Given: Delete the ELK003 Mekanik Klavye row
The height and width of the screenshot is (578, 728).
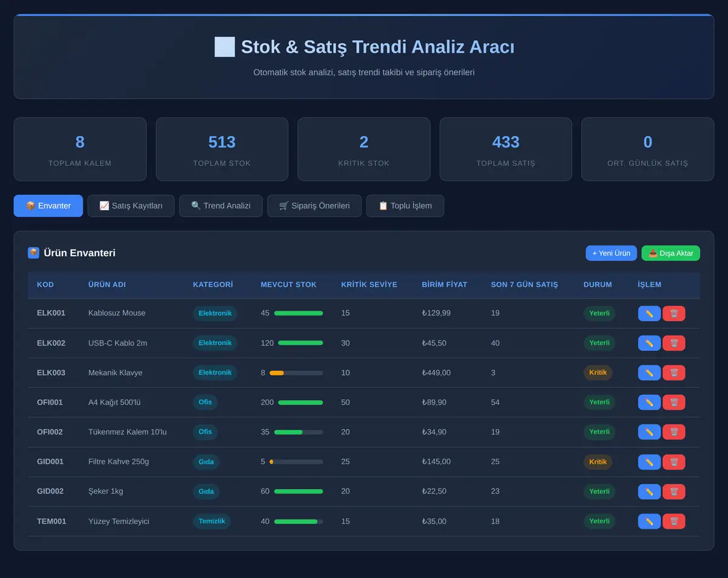Looking at the screenshot, I should [x=674, y=373].
